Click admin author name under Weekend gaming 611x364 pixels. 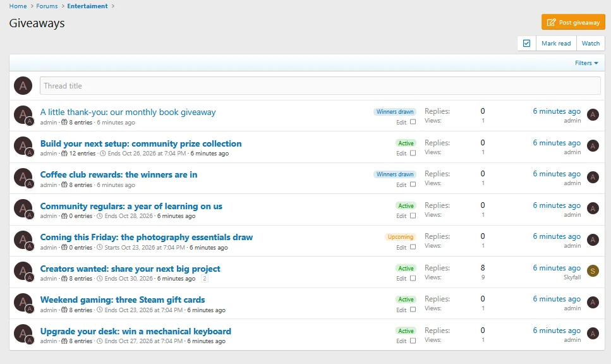click(x=48, y=310)
